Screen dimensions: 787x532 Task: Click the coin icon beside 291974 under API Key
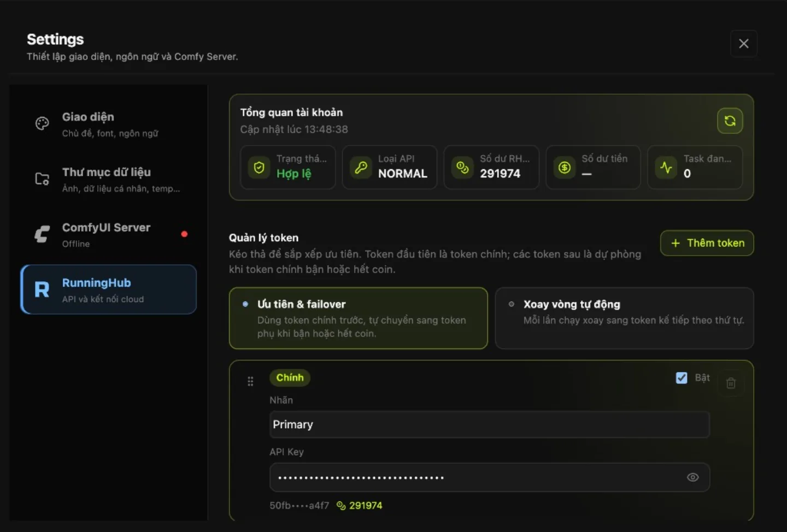(x=341, y=506)
